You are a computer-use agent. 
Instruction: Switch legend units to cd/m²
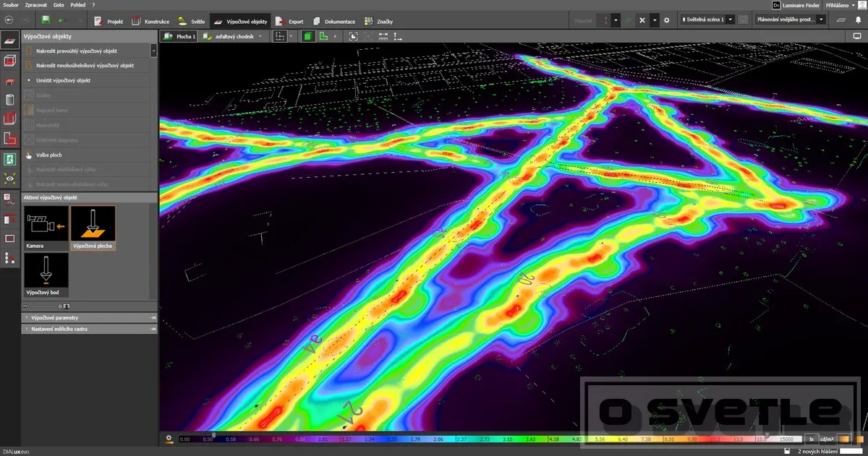pos(826,439)
